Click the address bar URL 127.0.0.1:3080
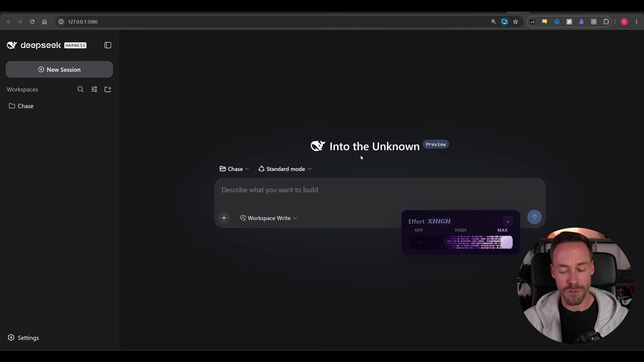Screen dimensions: 644x362 83,22
